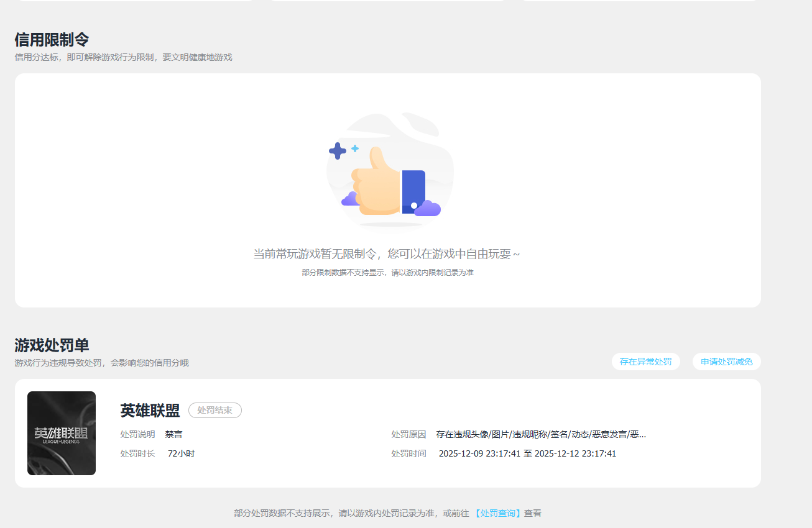
Task: Click the 72小时 penalty duration value
Action: click(181, 453)
